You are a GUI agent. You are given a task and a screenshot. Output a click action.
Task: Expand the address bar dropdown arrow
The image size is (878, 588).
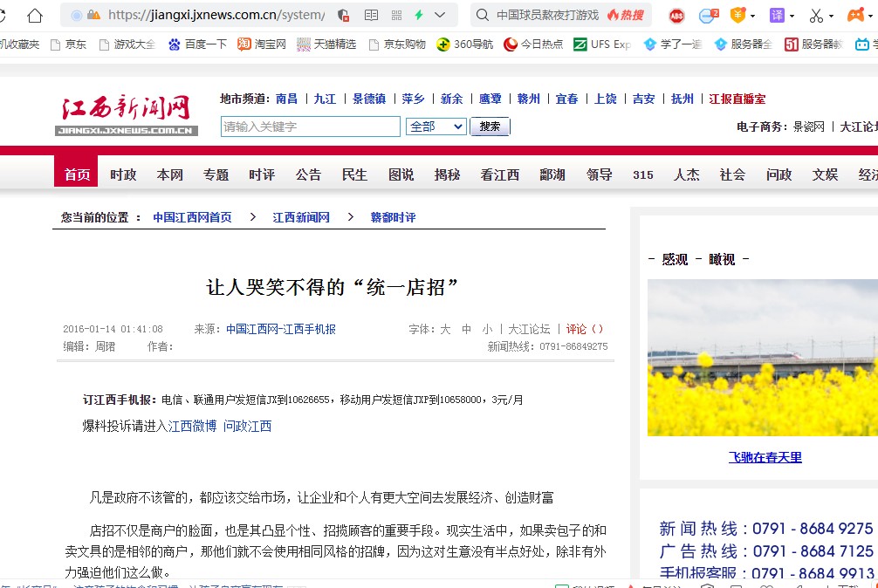pos(440,16)
